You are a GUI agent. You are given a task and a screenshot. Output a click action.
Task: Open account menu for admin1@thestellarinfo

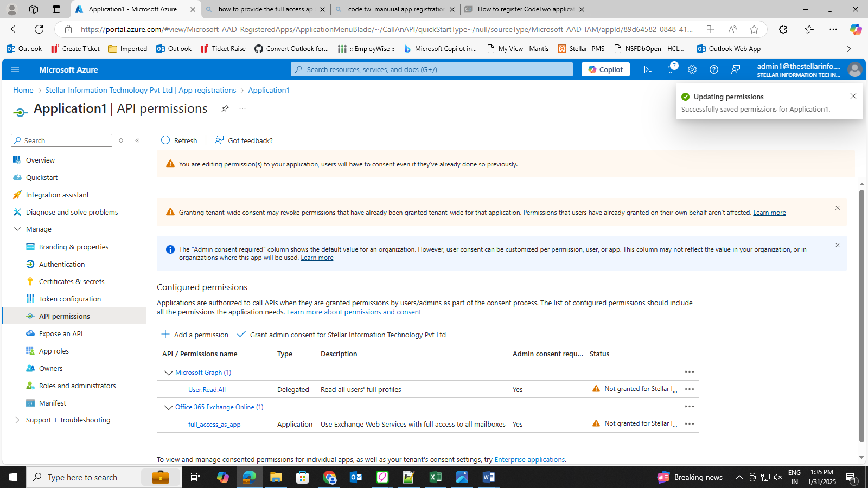point(808,69)
